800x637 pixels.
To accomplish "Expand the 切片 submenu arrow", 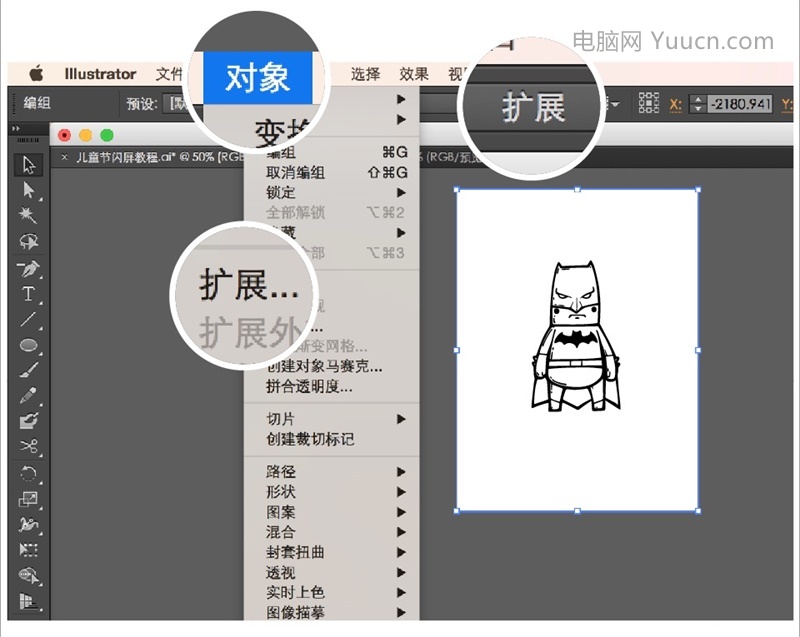I will (402, 419).
